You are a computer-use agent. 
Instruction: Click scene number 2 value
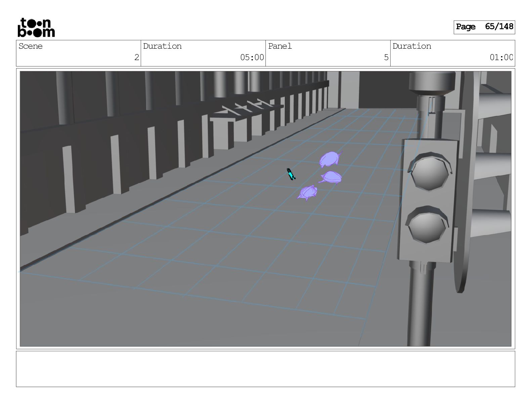click(136, 57)
